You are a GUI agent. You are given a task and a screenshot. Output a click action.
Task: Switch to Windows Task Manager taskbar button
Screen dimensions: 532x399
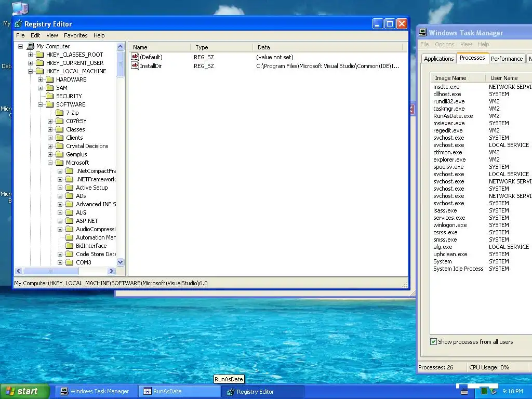point(96,391)
